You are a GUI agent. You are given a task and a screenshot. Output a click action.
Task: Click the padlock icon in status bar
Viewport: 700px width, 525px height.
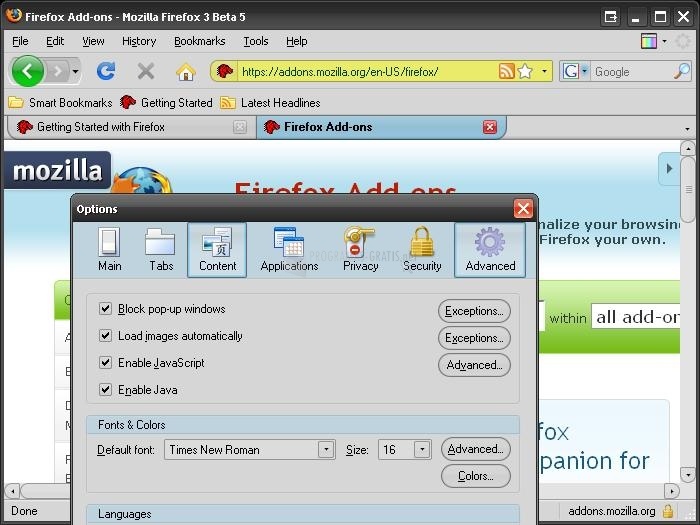coord(668,511)
